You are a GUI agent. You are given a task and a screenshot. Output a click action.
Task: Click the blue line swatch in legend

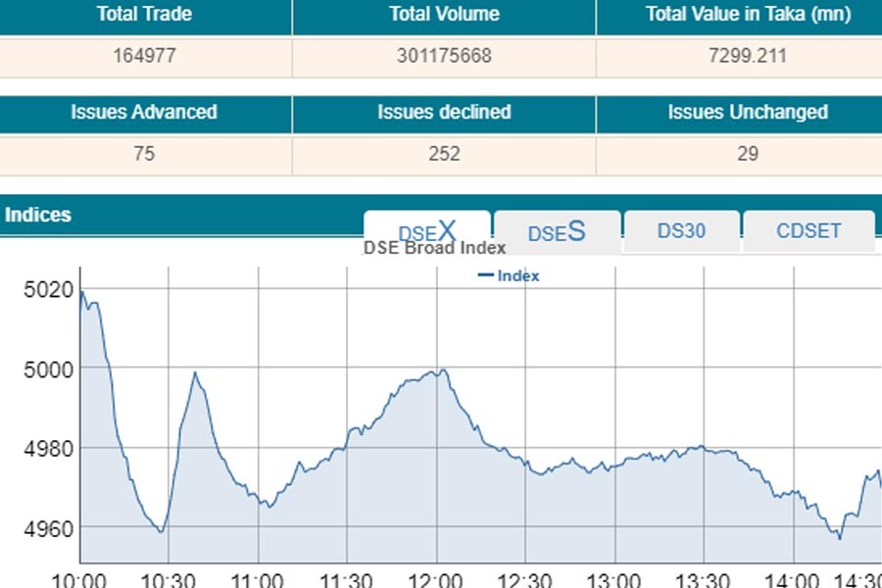[485, 276]
